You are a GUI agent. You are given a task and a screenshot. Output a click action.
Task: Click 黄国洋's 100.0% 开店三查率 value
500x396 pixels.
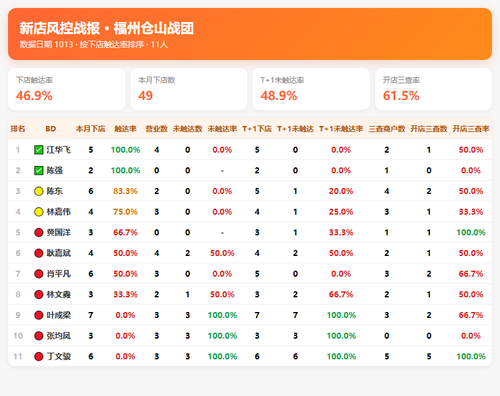(x=471, y=233)
